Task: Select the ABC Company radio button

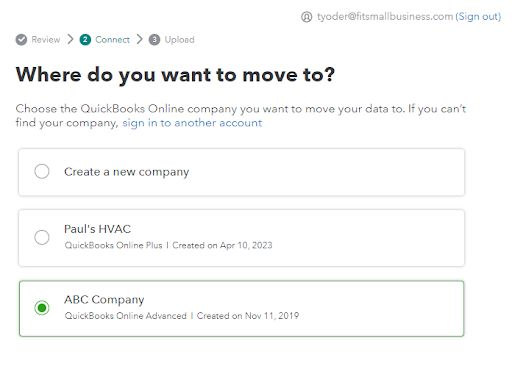Action: (x=42, y=308)
